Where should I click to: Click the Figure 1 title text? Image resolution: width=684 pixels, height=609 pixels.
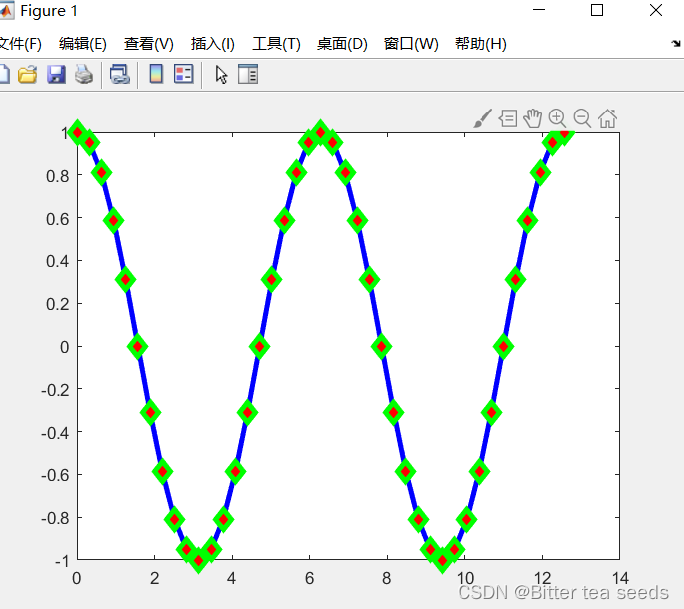pyautogui.click(x=49, y=11)
